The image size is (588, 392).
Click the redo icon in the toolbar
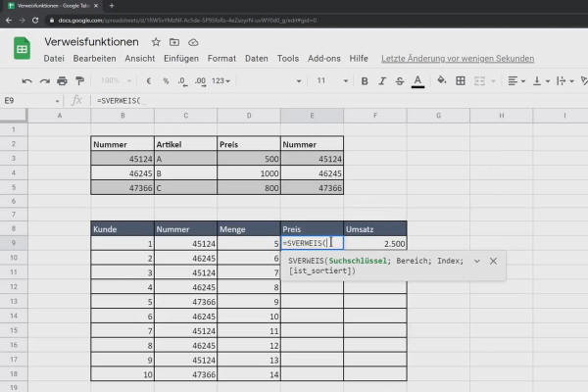(45, 81)
